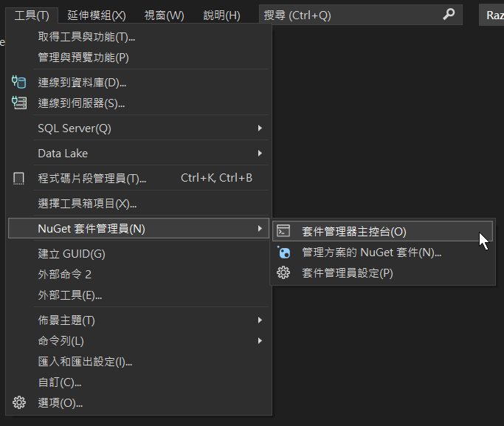Image resolution: width=504 pixels, height=426 pixels.
Task: Expand the Data Lake submenu arrow
Action: (x=260, y=154)
